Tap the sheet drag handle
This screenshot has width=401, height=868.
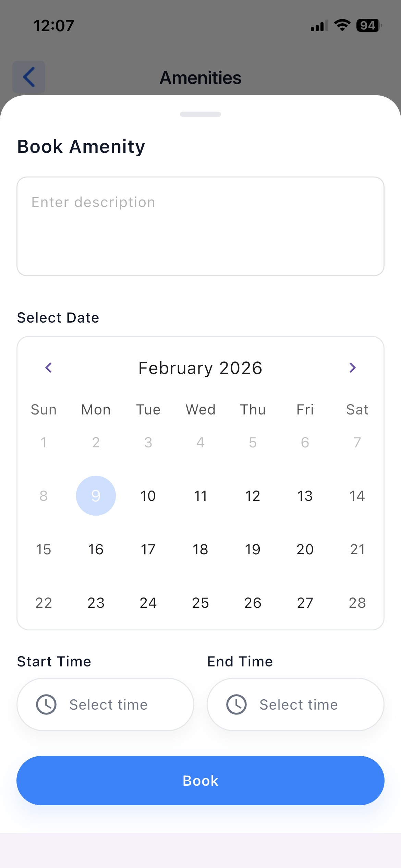[200, 114]
